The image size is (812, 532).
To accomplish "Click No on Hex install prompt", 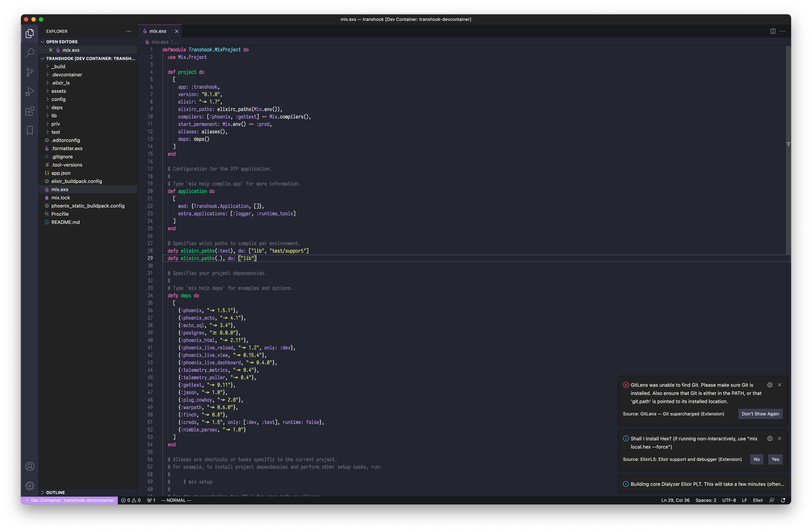I will pyautogui.click(x=756, y=459).
